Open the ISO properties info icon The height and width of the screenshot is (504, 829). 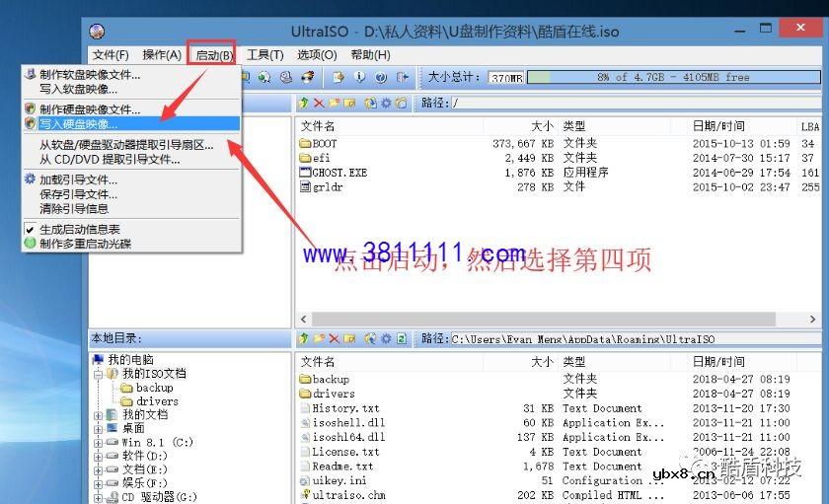tap(359, 78)
